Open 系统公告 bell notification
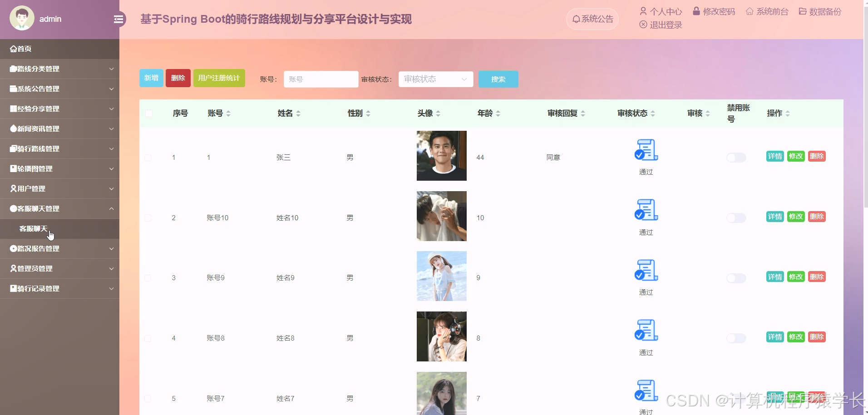The width and height of the screenshot is (868, 415). (x=592, y=19)
